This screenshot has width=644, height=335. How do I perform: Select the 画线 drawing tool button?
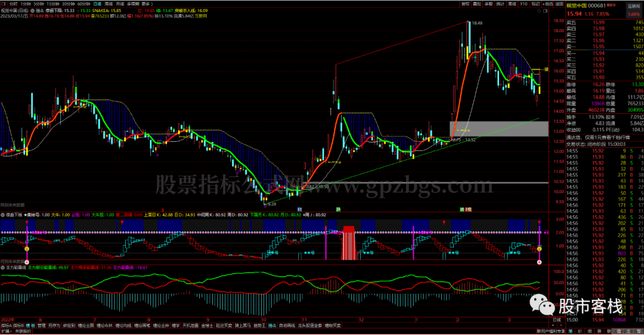(512, 4)
